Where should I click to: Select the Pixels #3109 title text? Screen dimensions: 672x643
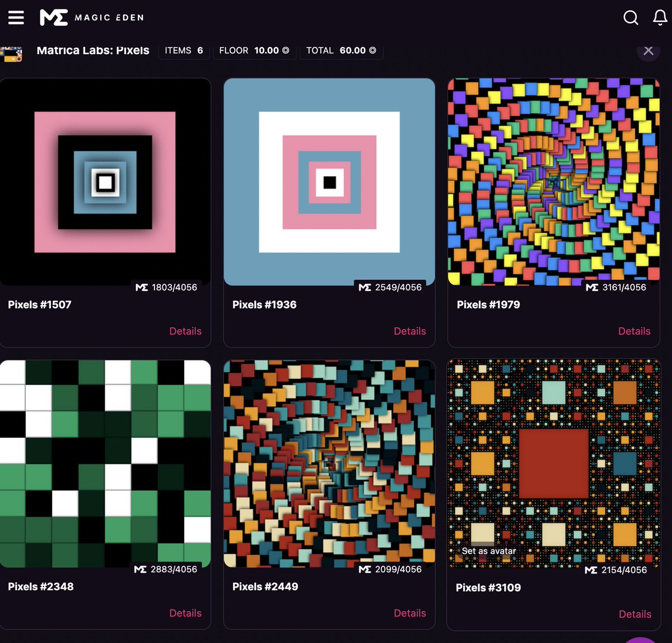coord(488,588)
